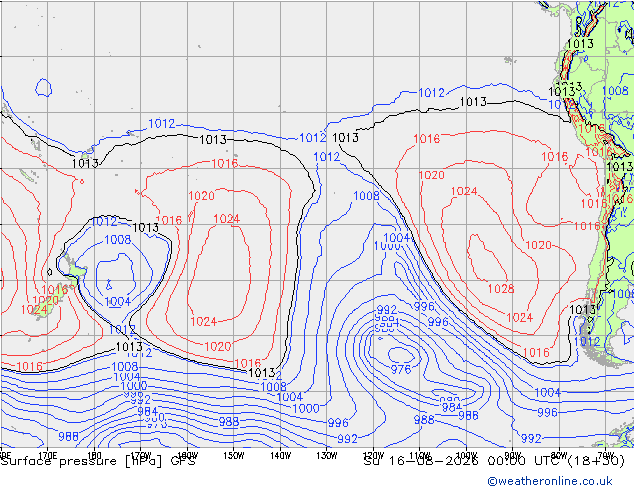Click the red 1028 isobar label

coord(501,289)
